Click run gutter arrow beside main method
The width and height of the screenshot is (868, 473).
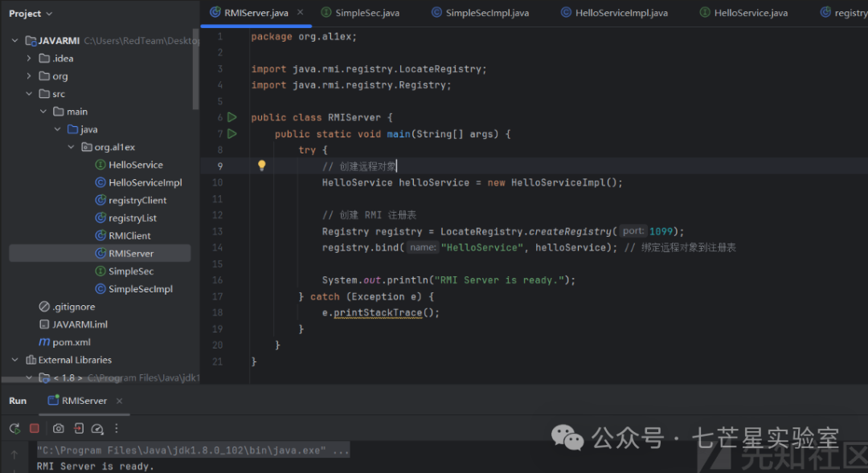(232, 133)
